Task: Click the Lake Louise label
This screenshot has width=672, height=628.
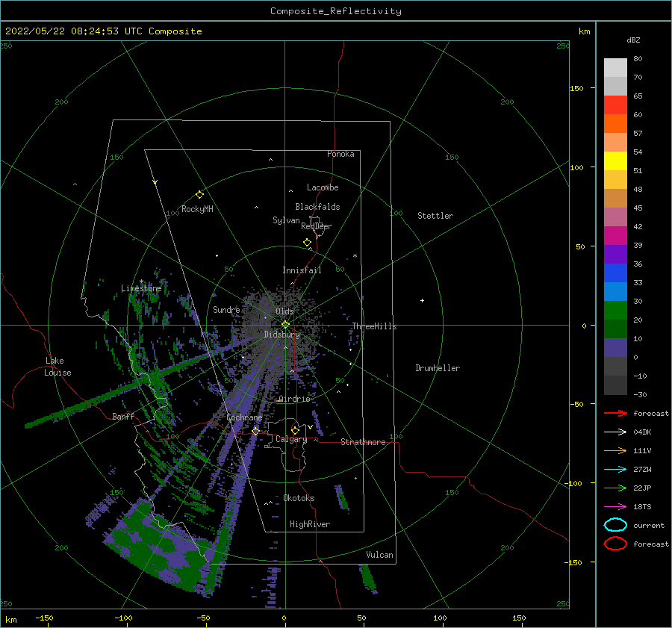Action: pyautogui.click(x=57, y=367)
